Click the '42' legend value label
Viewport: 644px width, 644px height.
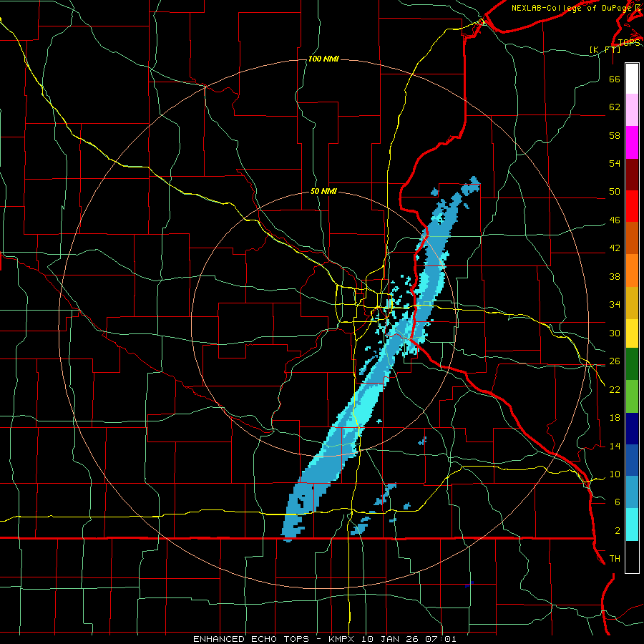(615, 248)
